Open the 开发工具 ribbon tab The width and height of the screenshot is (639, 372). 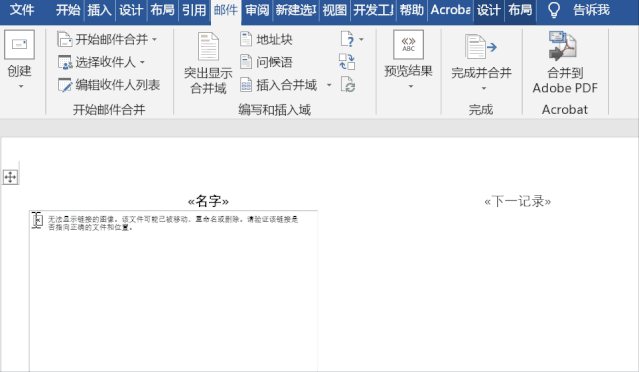[373, 10]
